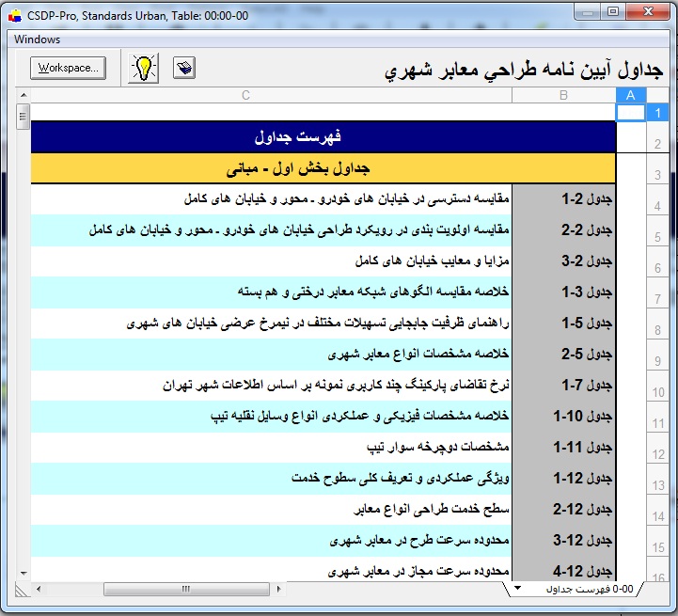678x616 pixels.
Task: Click cell جدول 2-2
Action: 564,230
